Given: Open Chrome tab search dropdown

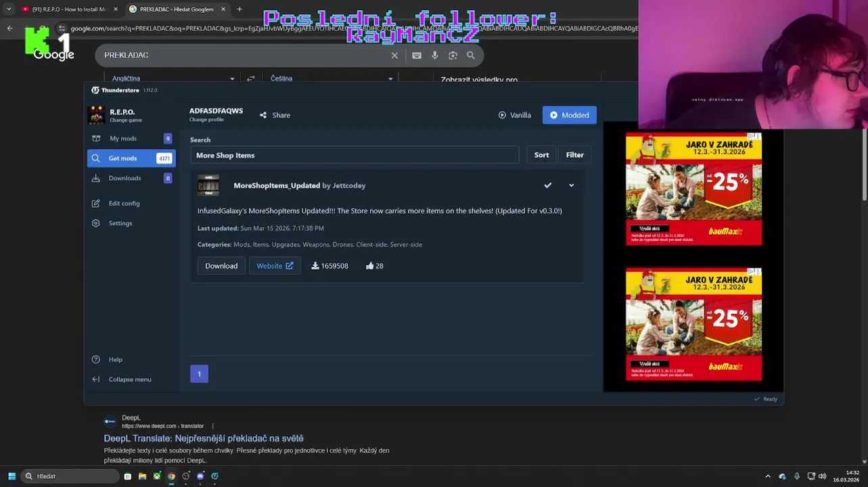Looking at the screenshot, I should pyautogui.click(x=9, y=9).
